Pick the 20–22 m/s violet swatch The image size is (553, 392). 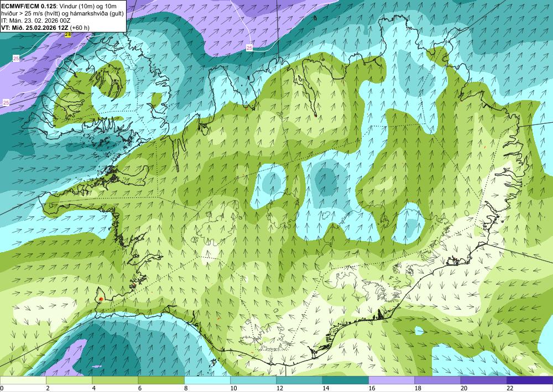484,380
